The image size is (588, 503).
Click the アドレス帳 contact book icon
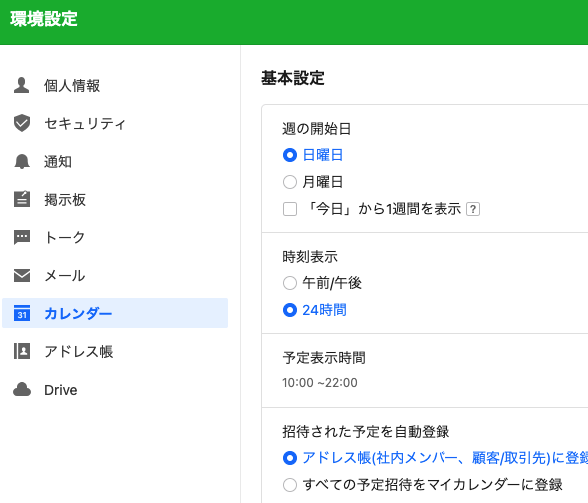pos(22,351)
